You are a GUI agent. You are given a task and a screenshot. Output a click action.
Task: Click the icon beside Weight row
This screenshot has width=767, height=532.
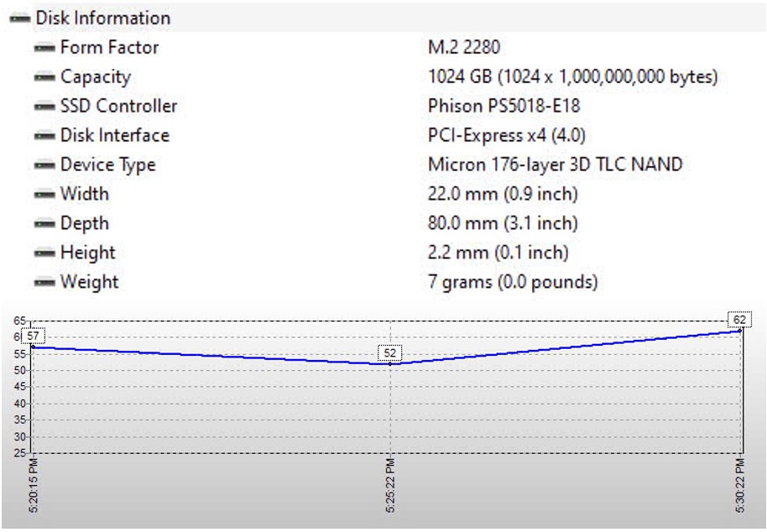click(45, 283)
